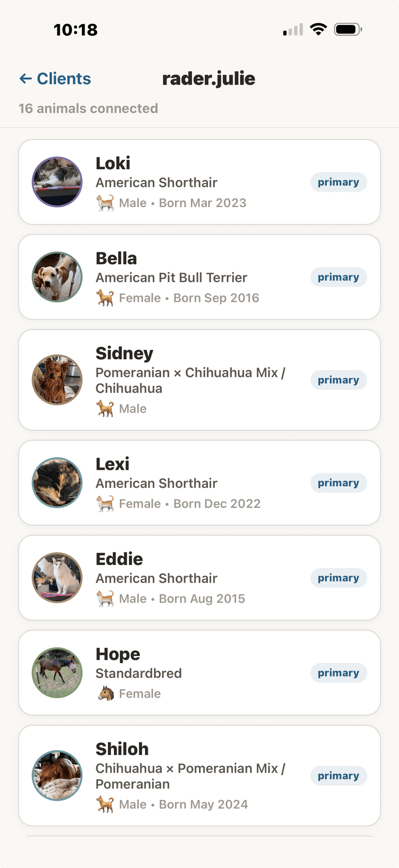
Task: Tap the rader.julie username header
Action: [209, 78]
